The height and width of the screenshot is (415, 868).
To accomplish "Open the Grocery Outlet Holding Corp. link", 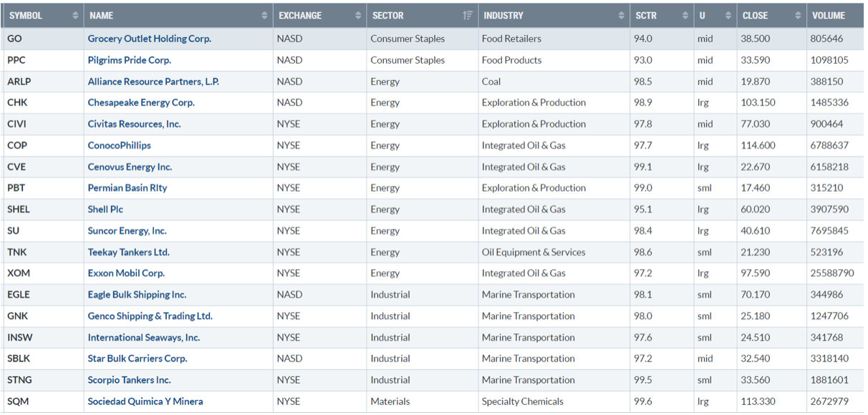I will click(x=149, y=39).
